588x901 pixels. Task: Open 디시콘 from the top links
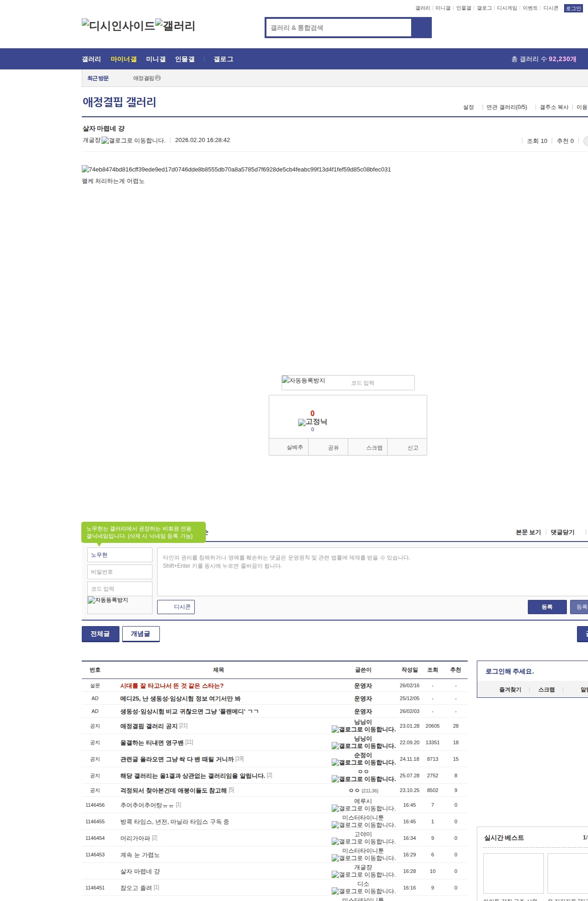click(x=551, y=8)
